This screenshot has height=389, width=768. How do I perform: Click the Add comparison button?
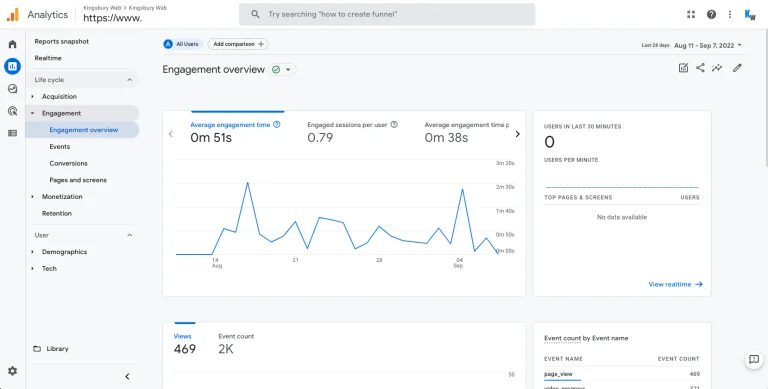[238, 44]
